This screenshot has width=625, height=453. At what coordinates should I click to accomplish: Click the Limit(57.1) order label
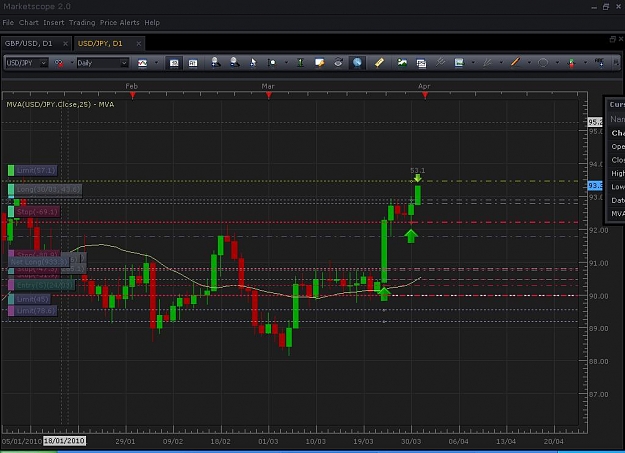pyautogui.click(x=32, y=170)
